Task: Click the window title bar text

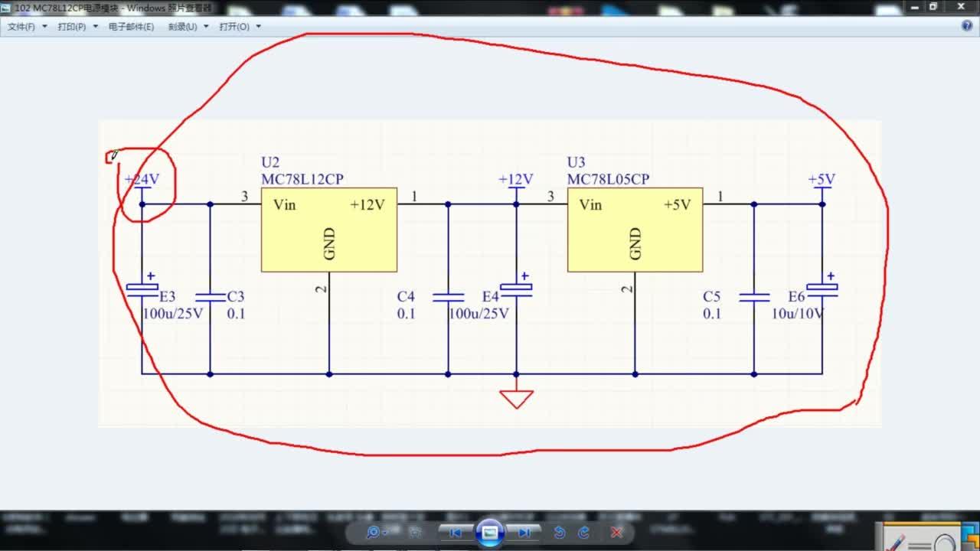Action: point(113,7)
